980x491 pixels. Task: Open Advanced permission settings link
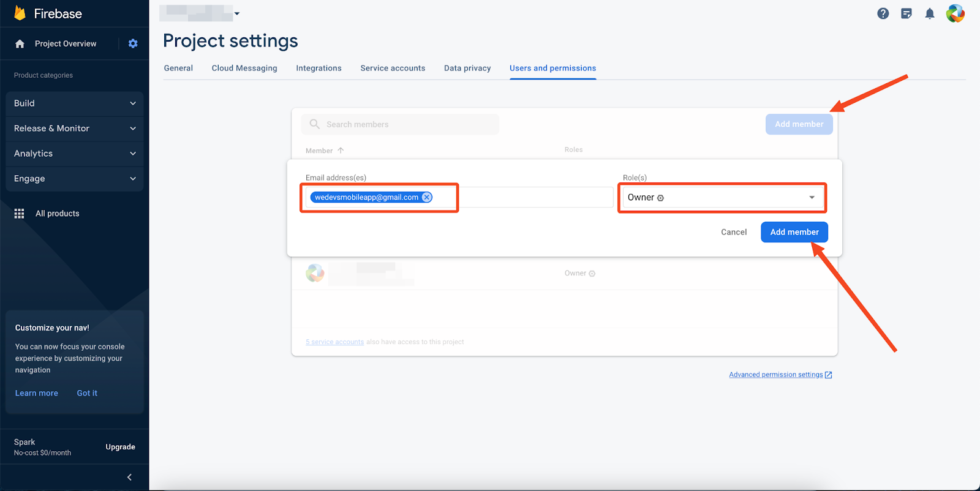tap(776, 375)
